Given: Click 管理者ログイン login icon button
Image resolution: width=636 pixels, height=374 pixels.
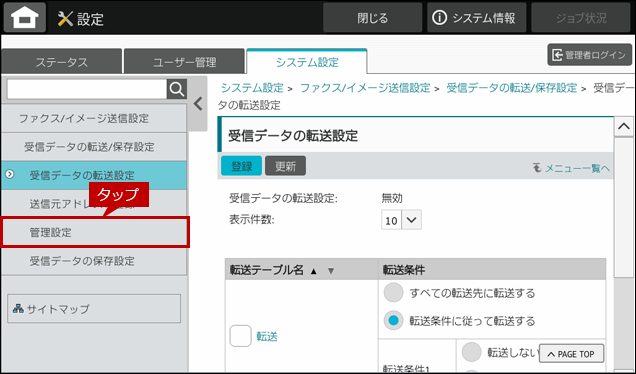Looking at the screenshot, I should [589, 55].
